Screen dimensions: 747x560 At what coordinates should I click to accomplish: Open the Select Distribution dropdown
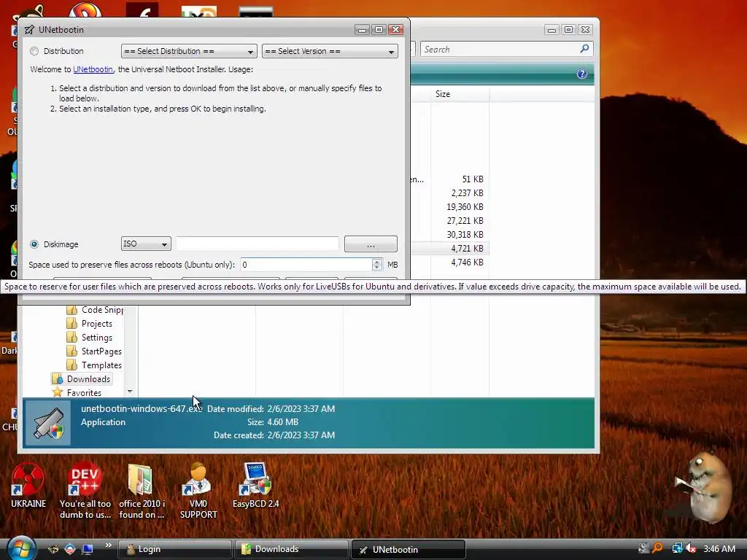click(189, 51)
